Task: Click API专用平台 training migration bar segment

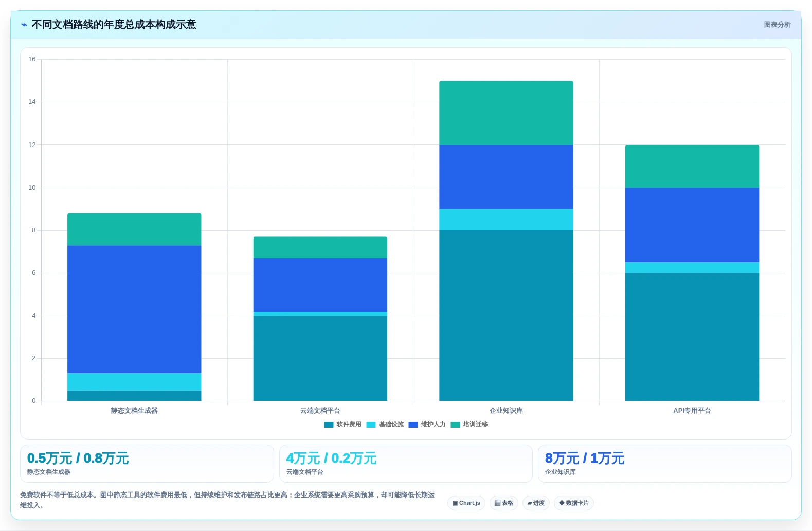Action: 692,166
